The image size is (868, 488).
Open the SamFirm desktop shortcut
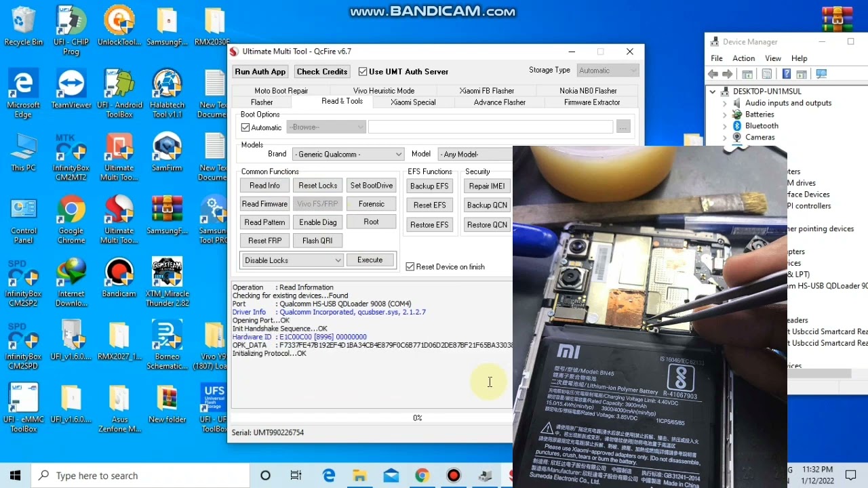(167, 152)
